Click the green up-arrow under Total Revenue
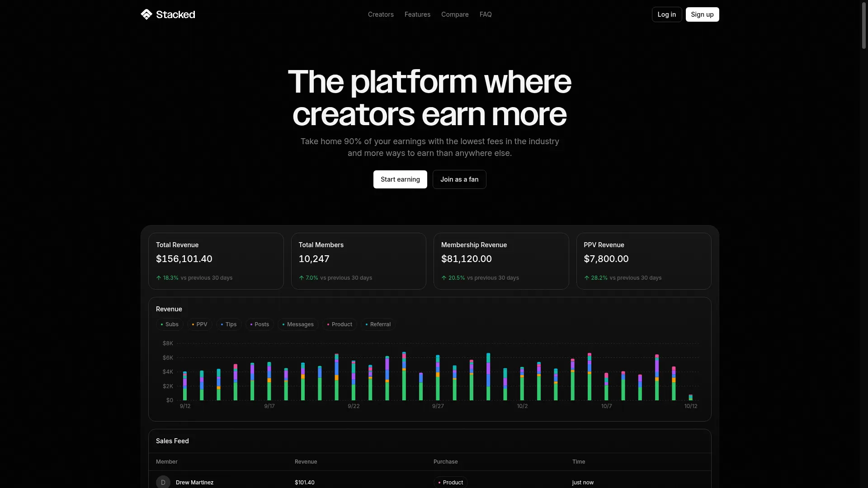868x488 pixels. (x=159, y=278)
